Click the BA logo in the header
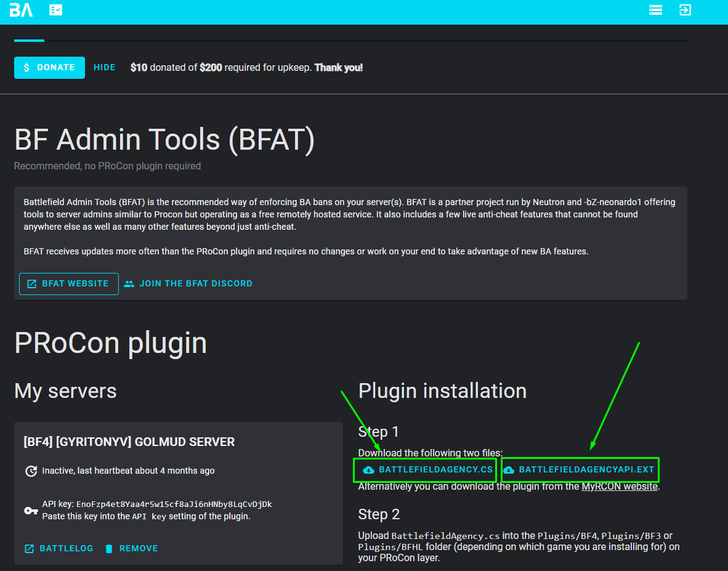Viewport: 728px width, 571px height. pos(21,10)
